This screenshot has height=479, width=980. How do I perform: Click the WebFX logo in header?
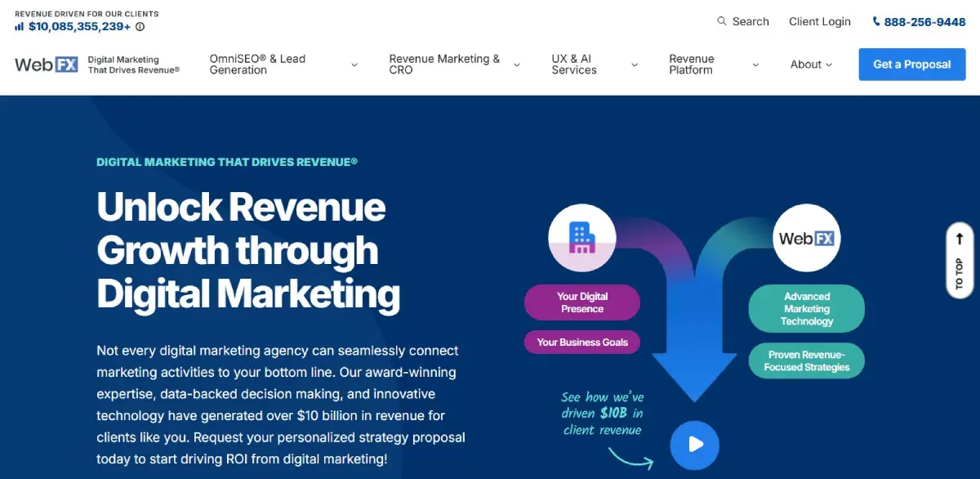coord(47,65)
